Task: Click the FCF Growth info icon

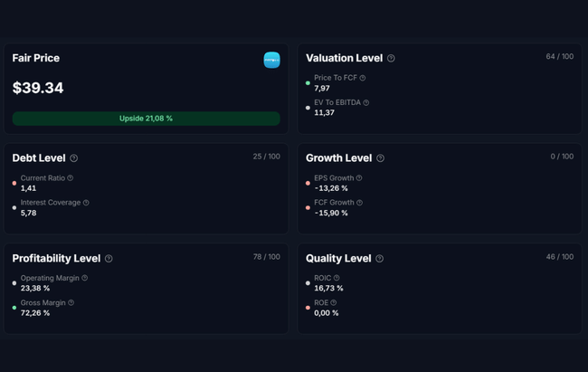Action: tap(359, 203)
